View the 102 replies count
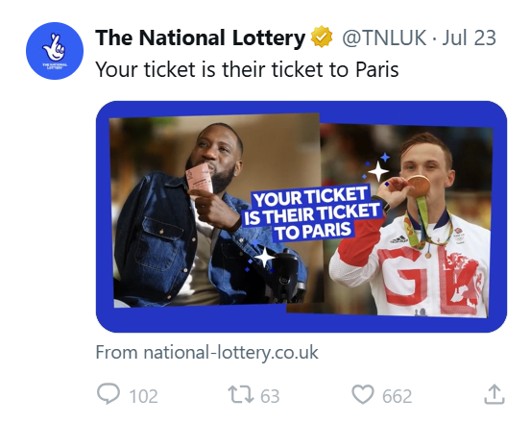 point(144,396)
